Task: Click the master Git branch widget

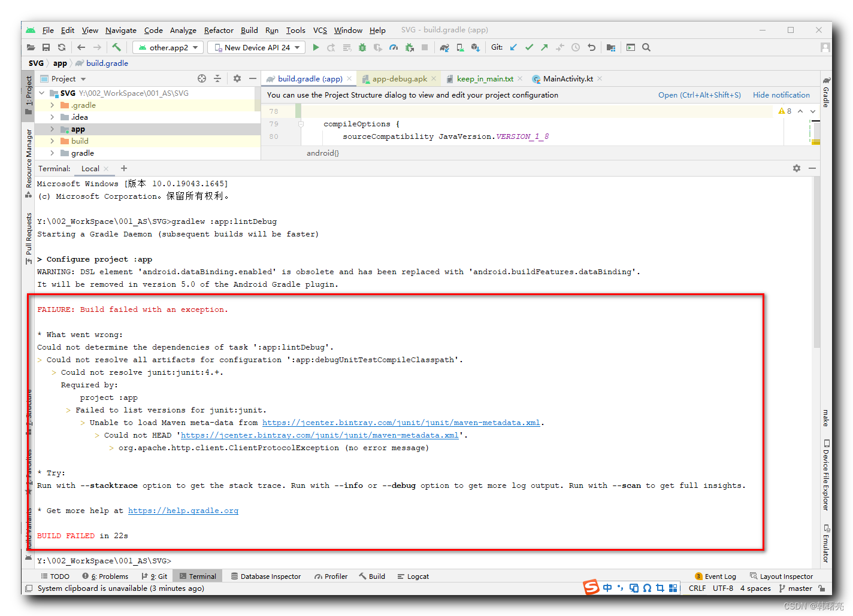Action: pyautogui.click(x=795, y=588)
